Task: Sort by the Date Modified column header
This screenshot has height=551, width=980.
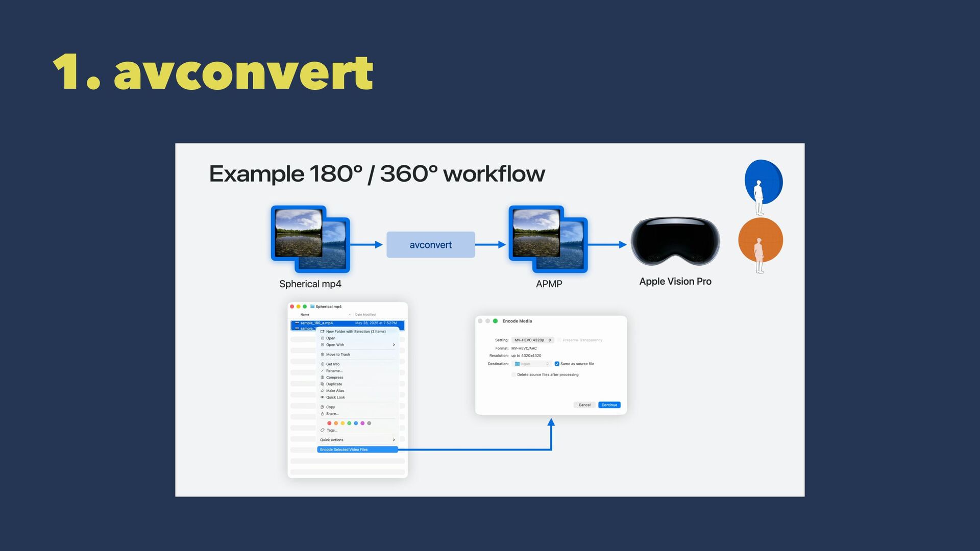Action: coord(365,315)
